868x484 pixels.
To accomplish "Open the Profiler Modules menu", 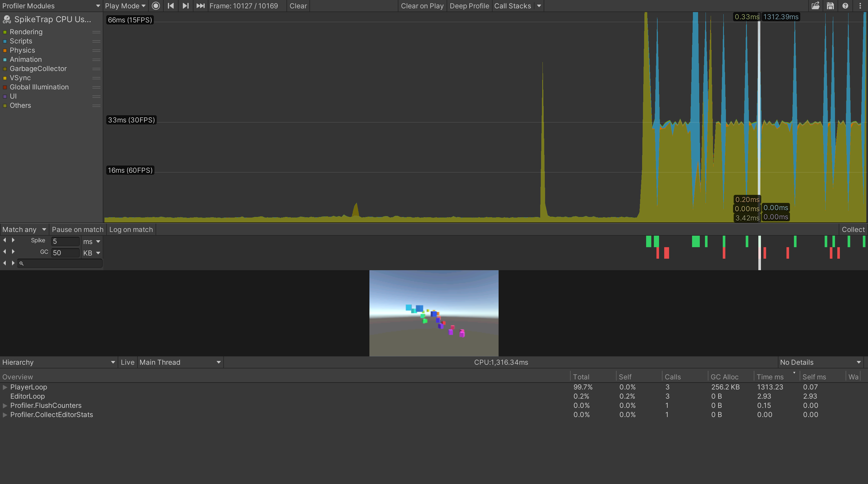I will [x=51, y=6].
